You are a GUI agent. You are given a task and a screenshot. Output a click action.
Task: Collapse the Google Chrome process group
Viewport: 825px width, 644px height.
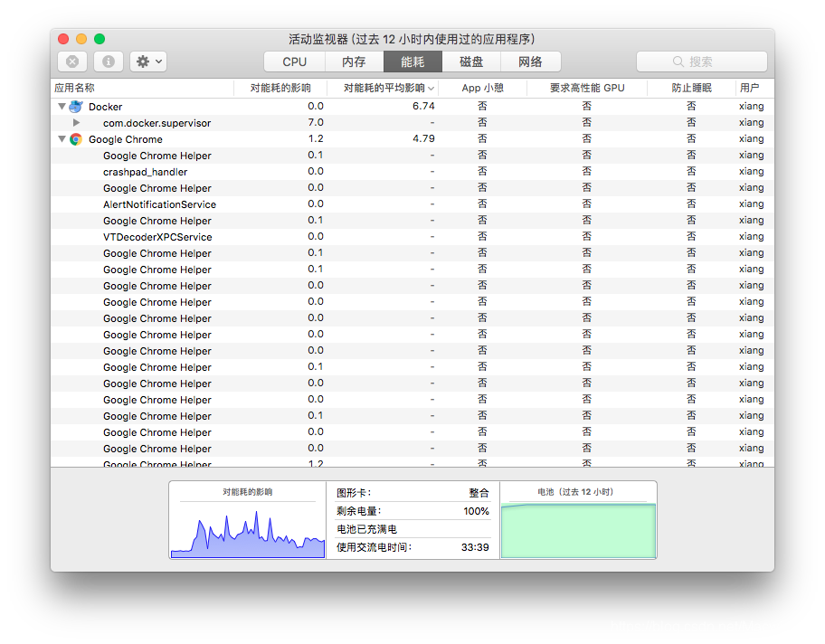[x=62, y=139]
